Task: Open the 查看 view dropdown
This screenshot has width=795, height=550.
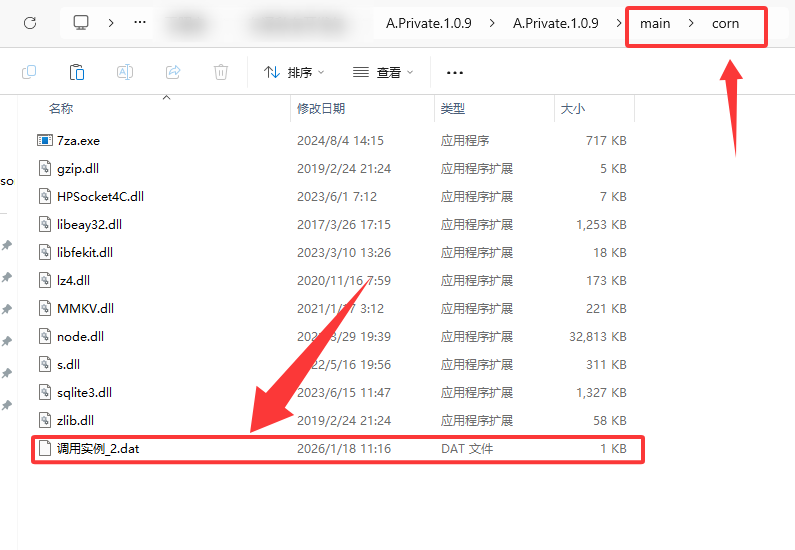Action: coord(383,72)
